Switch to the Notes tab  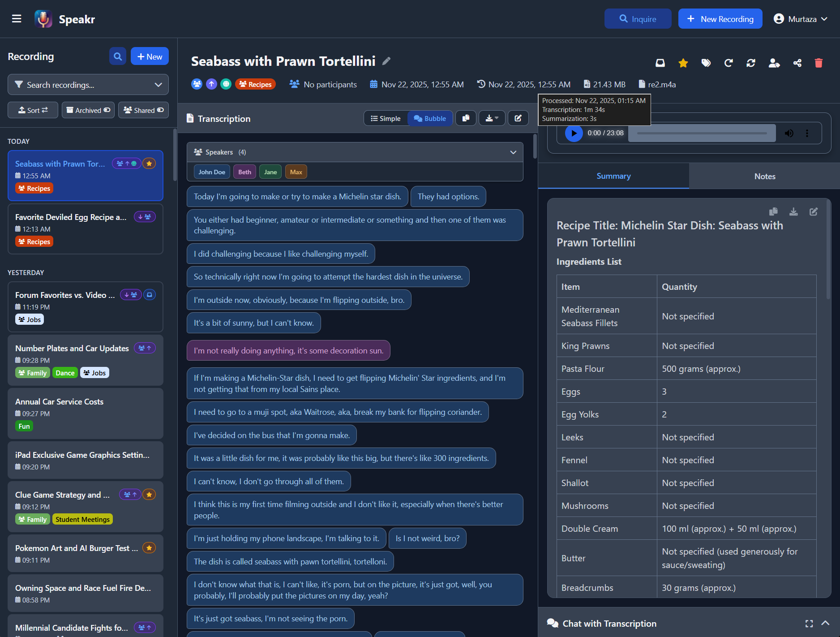click(764, 176)
